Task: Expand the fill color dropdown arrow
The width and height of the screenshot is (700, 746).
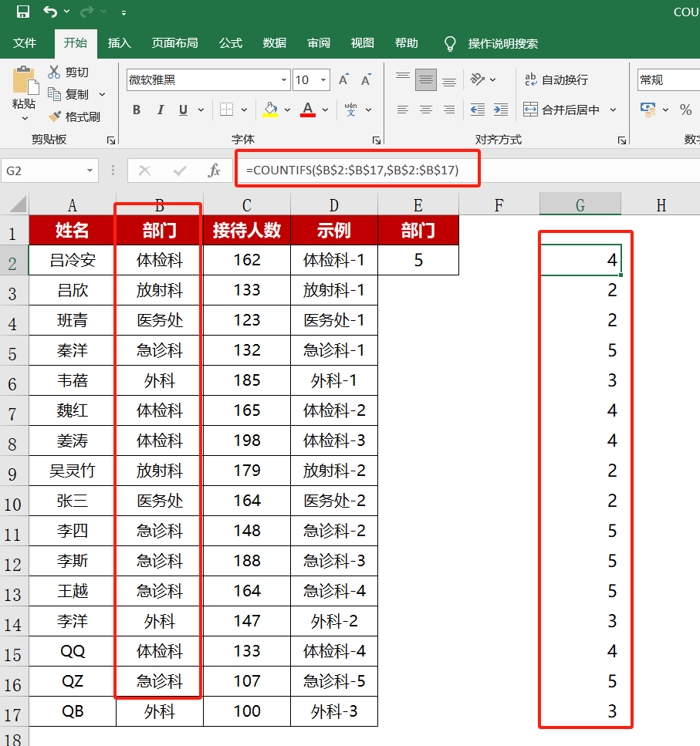Action: point(287,110)
